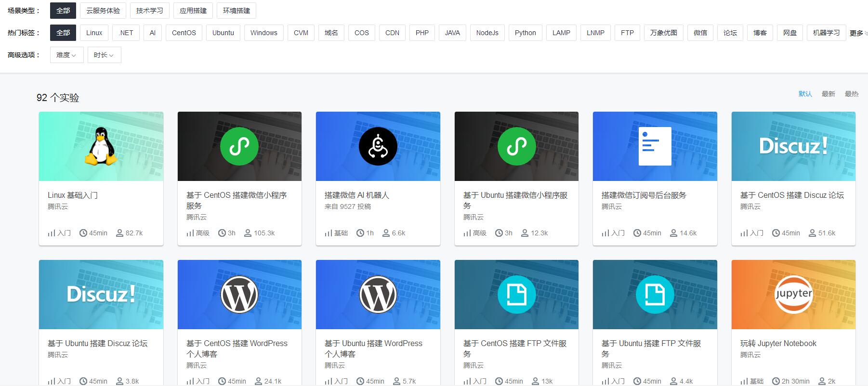Click the Ubuntu WordPress card thumbnail
Screen dimensions: 868x386
(378, 295)
